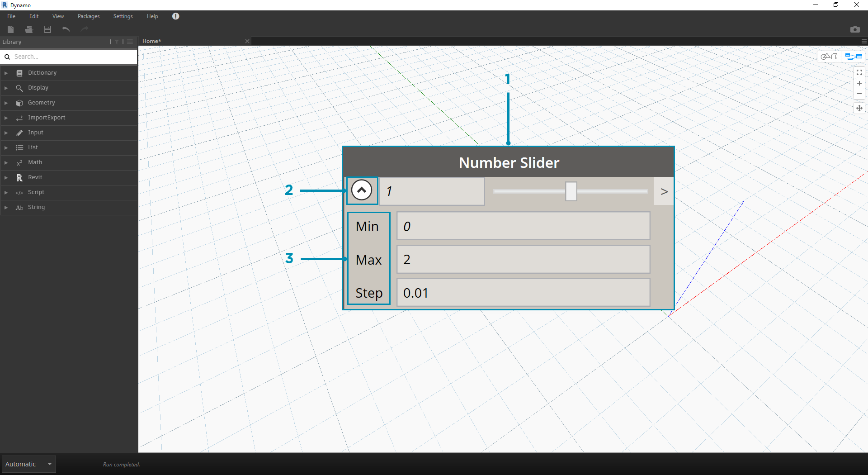Click the Step value field
The width and height of the screenshot is (868, 475).
point(524,293)
